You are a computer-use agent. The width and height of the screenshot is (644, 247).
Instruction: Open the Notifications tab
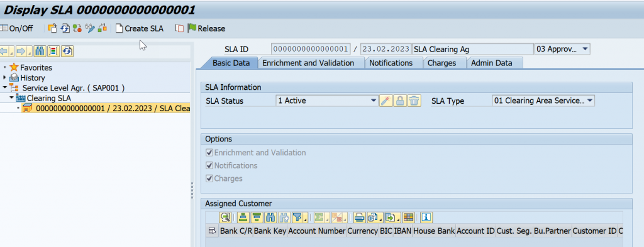click(x=391, y=63)
